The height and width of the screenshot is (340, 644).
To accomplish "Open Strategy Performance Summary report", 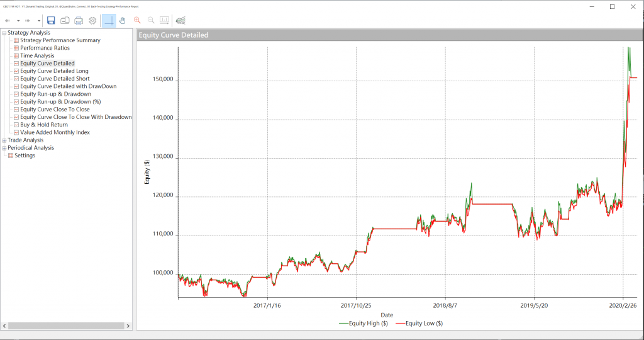I will (x=60, y=40).
